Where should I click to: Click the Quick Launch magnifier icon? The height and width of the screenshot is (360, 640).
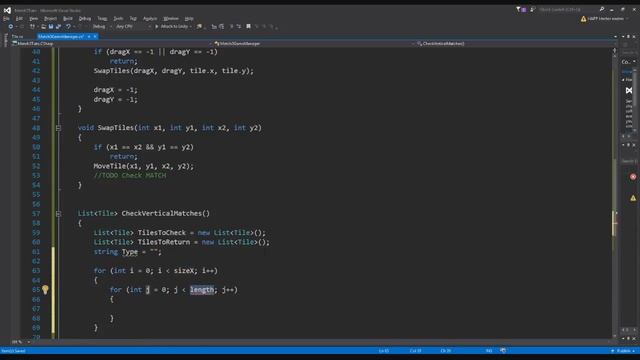coord(602,9)
